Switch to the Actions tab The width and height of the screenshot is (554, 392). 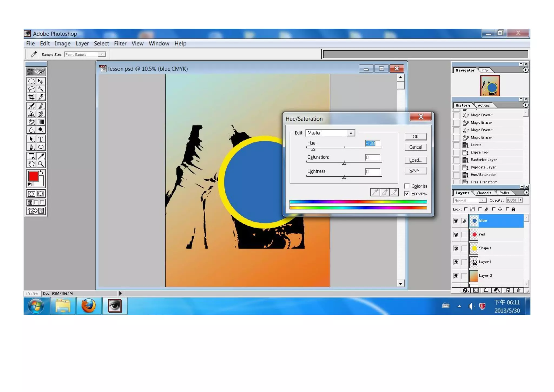point(484,105)
